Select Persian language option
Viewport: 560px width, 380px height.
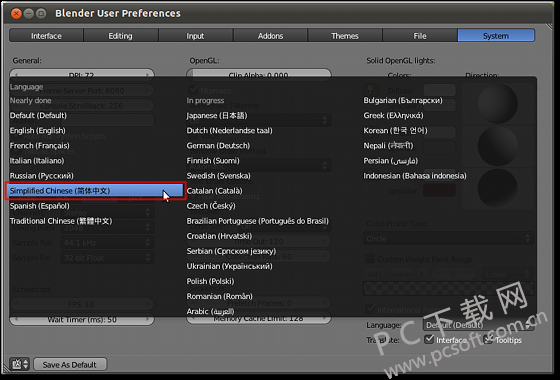click(390, 161)
